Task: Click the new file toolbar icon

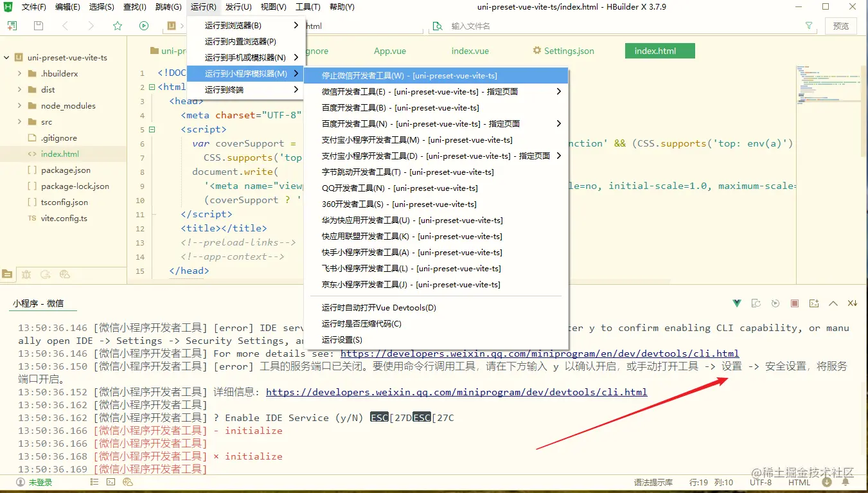Action: click(12, 26)
